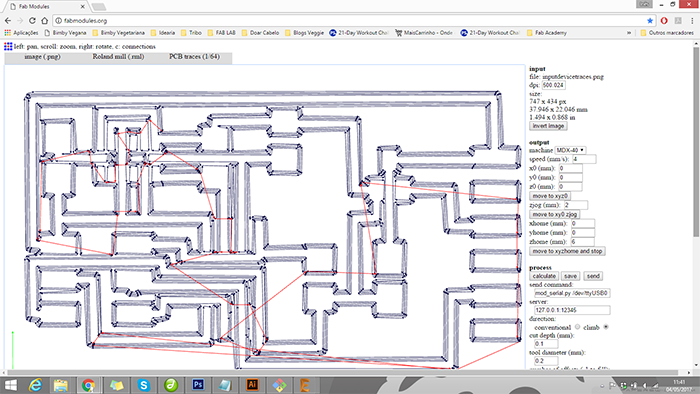The height and width of the screenshot is (394, 700).
Task: Open the Roland mill (.rml) output menu
Action: 118,57
